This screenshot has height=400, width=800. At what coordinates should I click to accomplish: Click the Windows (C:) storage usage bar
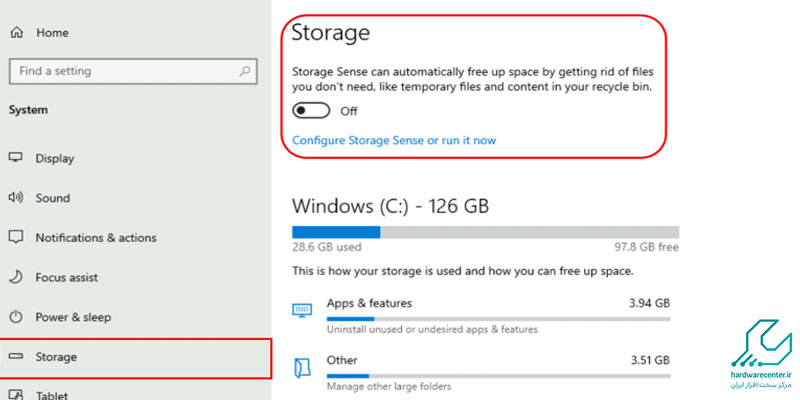(x=478, y=232)
